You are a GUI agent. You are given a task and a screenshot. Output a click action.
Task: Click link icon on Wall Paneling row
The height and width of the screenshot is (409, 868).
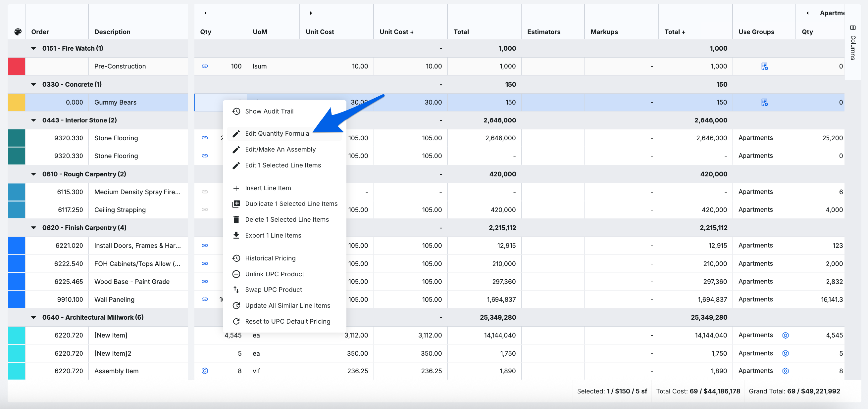point(205,299)
